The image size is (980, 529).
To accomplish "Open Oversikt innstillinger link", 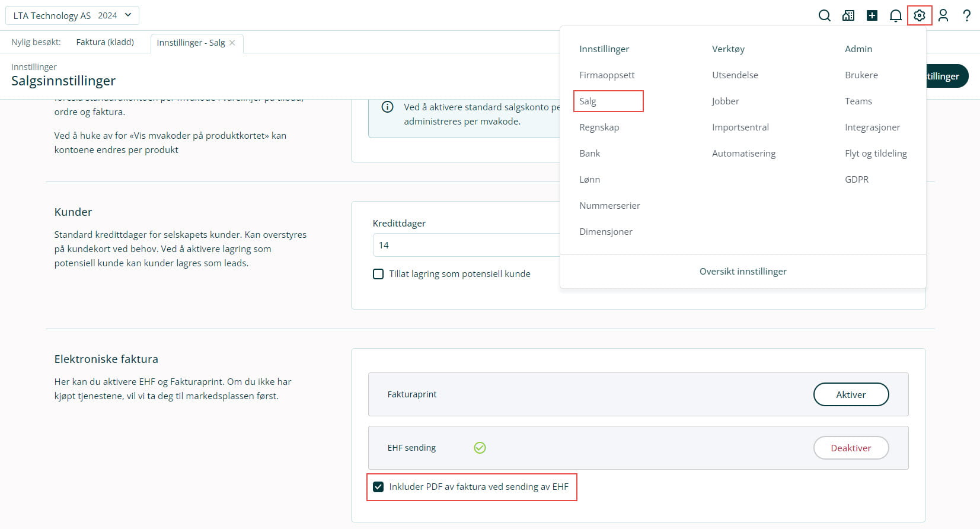I will click(743, 272).
